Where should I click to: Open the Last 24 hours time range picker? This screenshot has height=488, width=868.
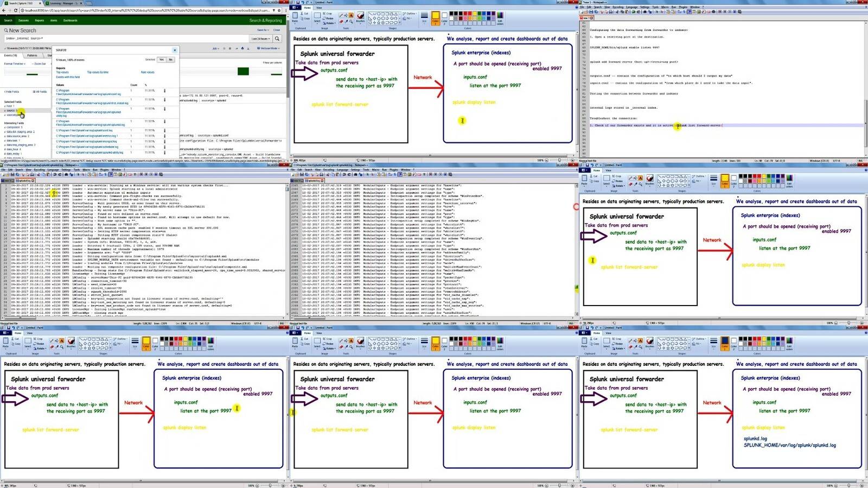[x=260, y=39]
